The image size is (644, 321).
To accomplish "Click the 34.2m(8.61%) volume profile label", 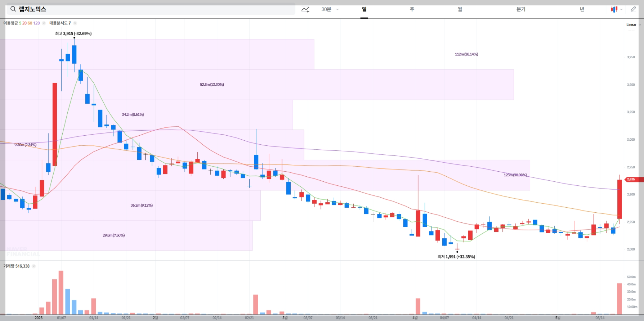I will [x=133, y=114].
